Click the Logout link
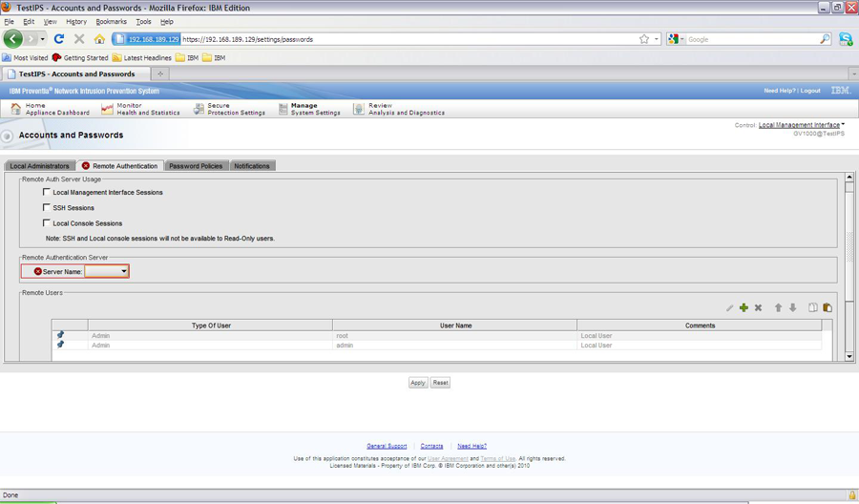The width and height of the screenshot is (859, 504). [810, 91]
